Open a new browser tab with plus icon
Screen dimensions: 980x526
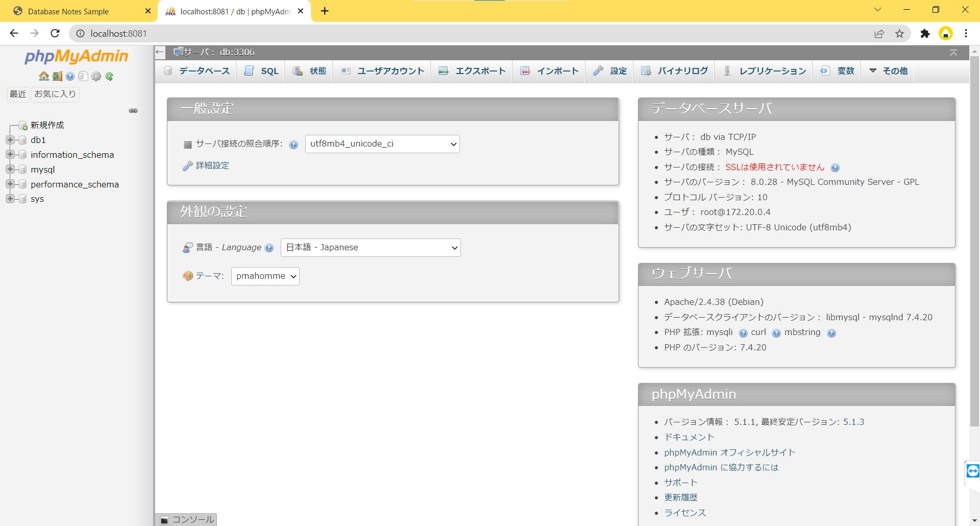pos(325,11)
